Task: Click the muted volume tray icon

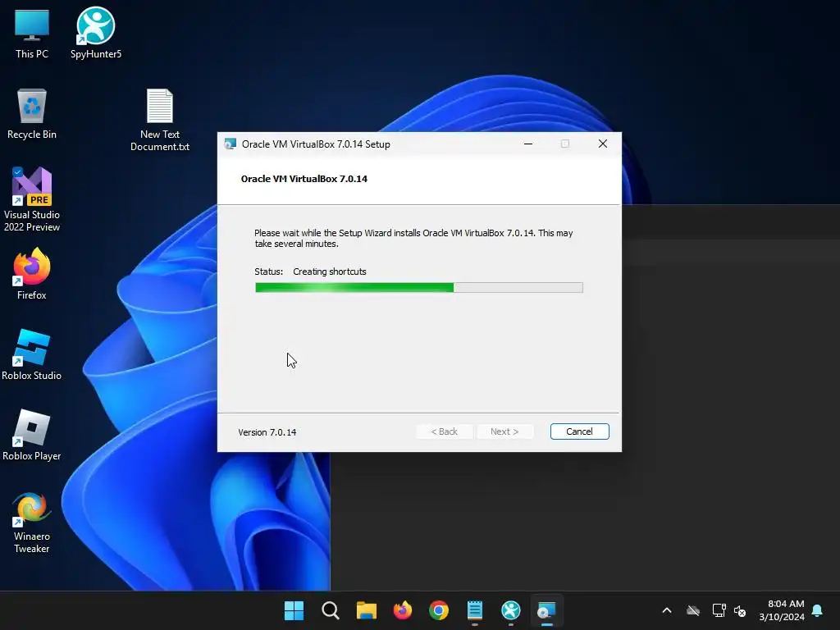Action: coord(740,610)
